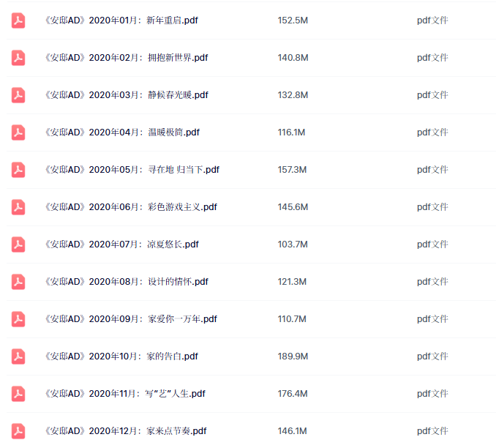Click the PDF icon for 2020年08月 设计的情怀
The height and width of the screenshot is (448, 496).
click(18, 282)
